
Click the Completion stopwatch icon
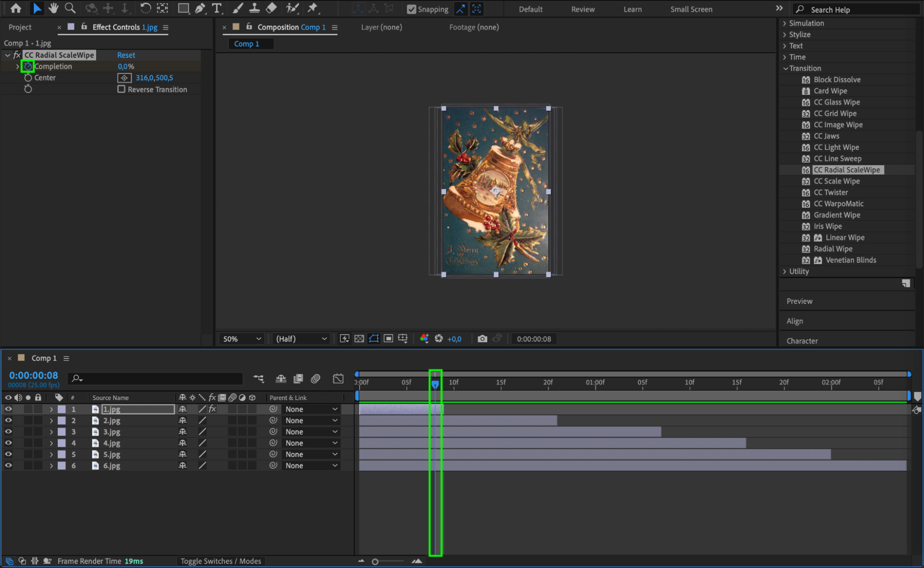pos(28,67)
